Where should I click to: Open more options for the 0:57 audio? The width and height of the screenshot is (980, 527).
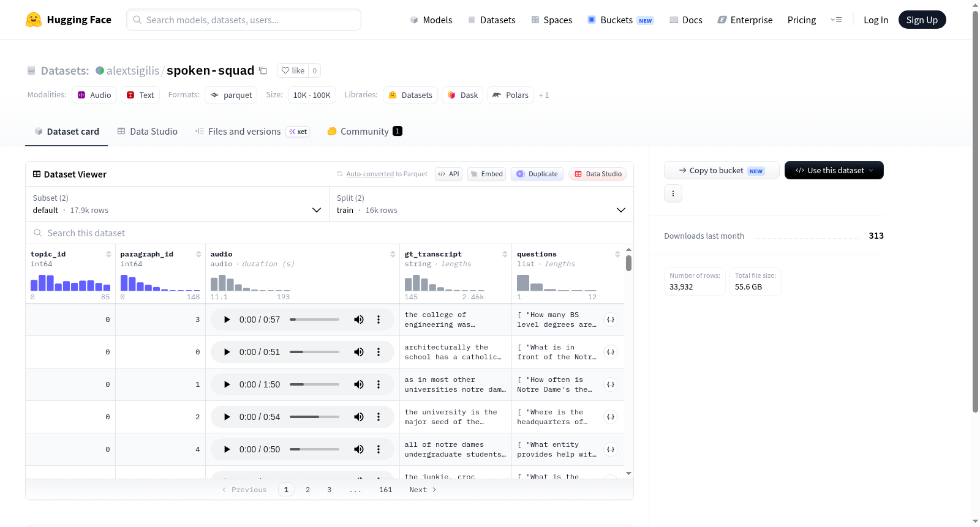[x=379, y=320]
